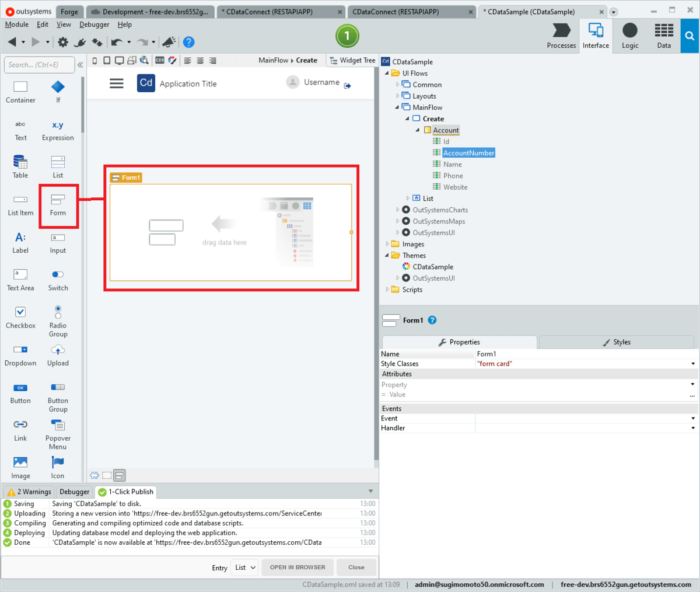Switch preview to desktop monitor icon
The height and width of the screenshot is (592, 700).
119,60
